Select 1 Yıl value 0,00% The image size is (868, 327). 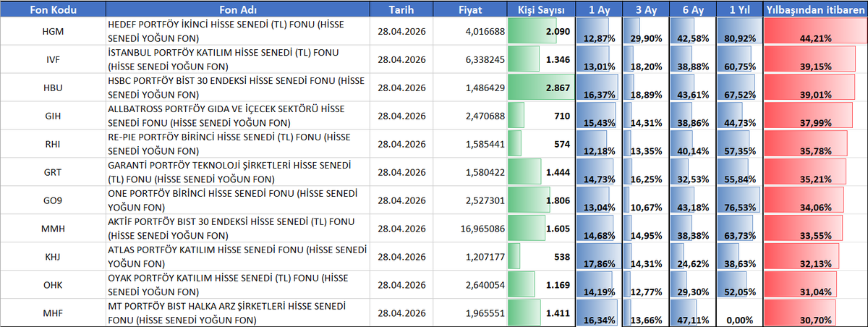(x=739, y=313)
